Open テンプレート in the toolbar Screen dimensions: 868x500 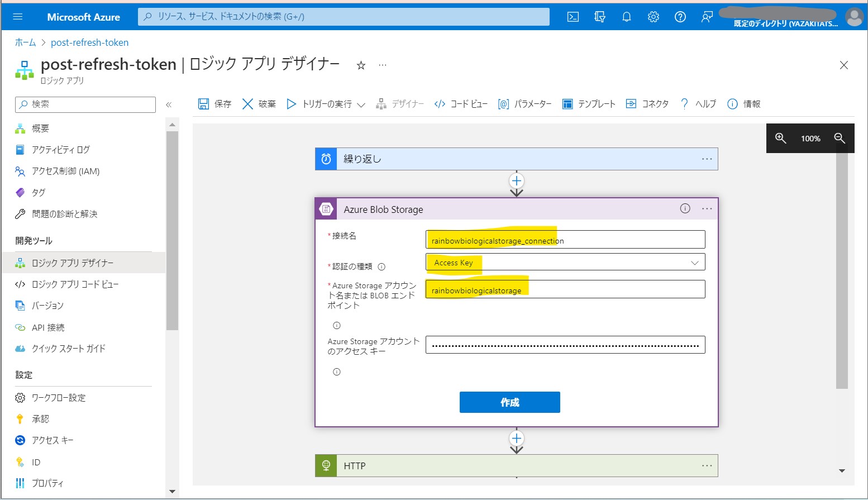589,104
